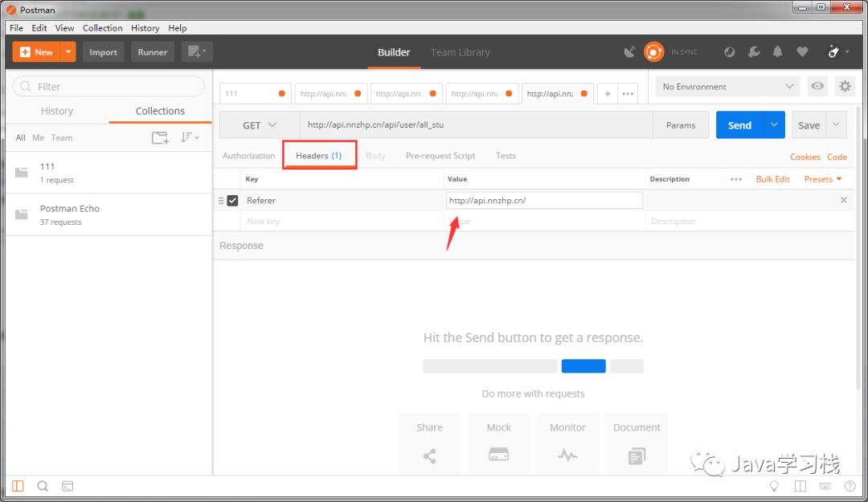Screen dimensions: 868x502
Task: Open new window icon in toolbar
Action: 197,52
